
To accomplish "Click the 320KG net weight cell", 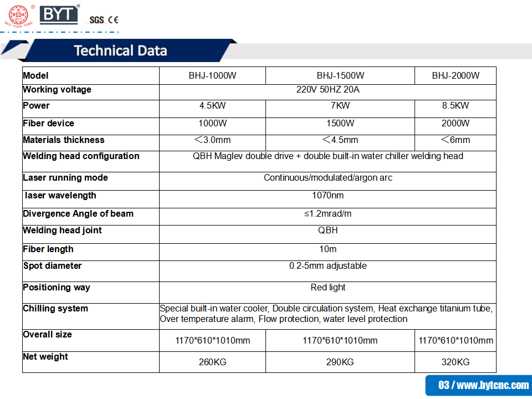I will pyautogui.click(x=456, y=362).
